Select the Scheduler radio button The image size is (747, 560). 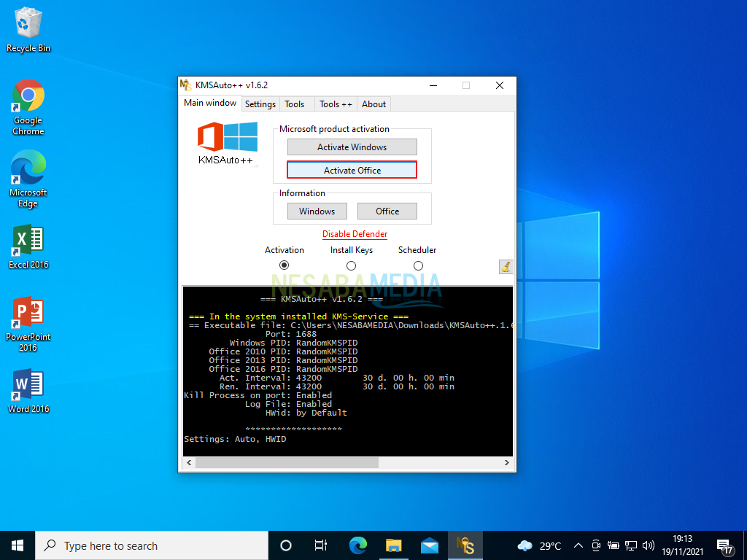pyautogui.click(x=418, y=265)
